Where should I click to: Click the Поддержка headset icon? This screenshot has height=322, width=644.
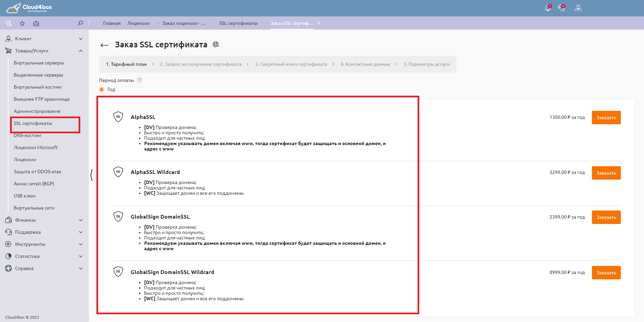pyautogui.click(x=8, y=232)
